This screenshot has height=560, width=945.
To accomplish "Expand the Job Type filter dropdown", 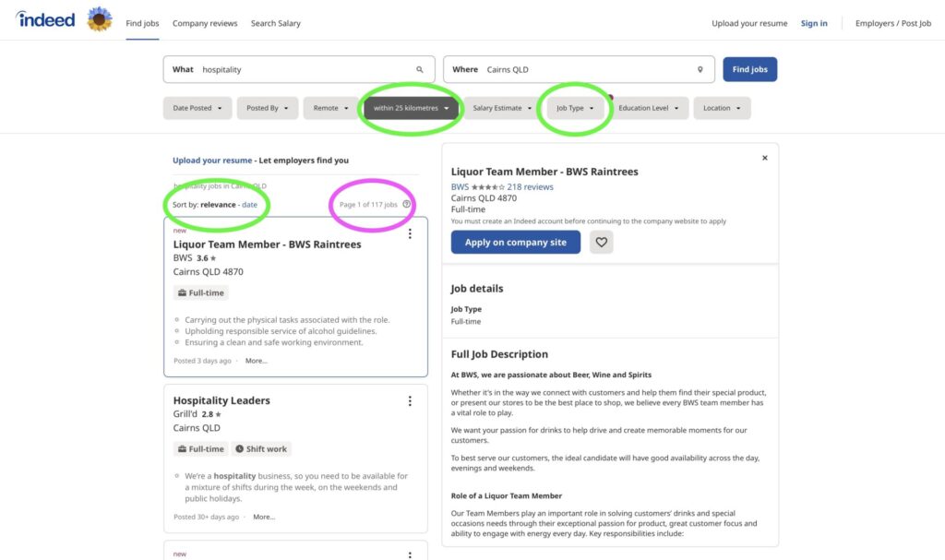I will (574, 108).
